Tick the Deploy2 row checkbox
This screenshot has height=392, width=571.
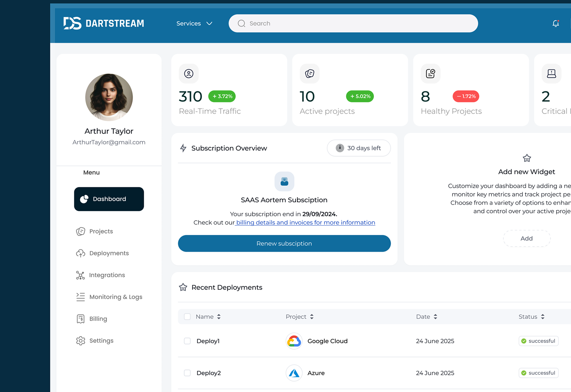point(187,373)
